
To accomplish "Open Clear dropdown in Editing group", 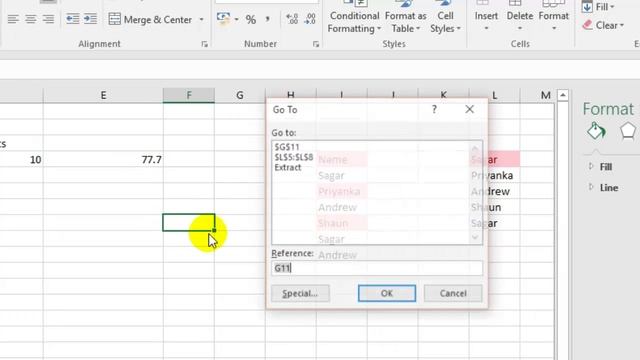I will point(603,25).
